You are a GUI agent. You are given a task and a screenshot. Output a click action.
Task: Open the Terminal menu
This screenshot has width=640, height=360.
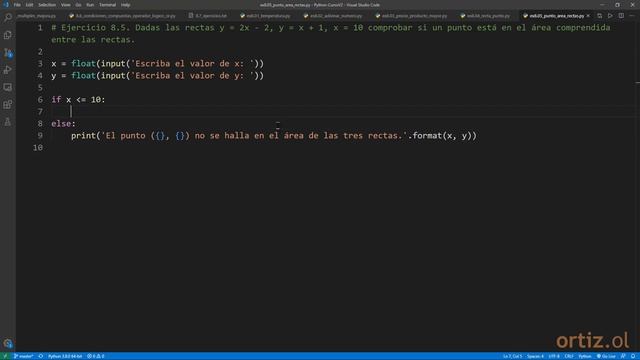click(107, 5)
